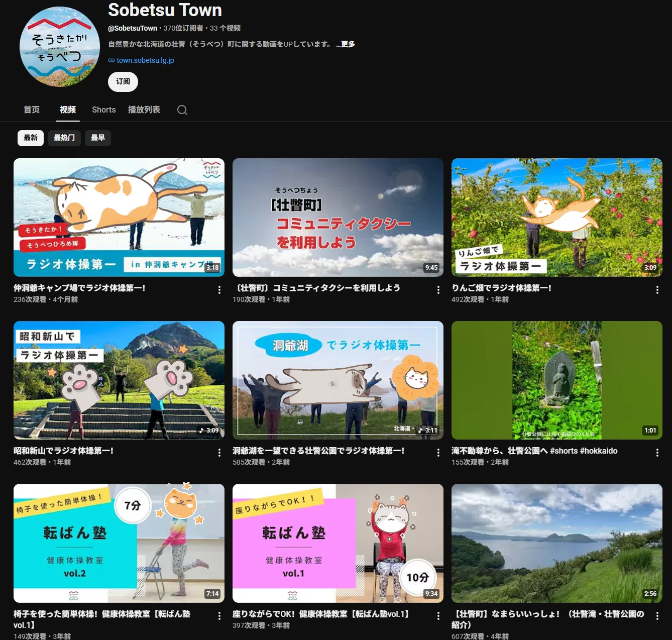Viewport: 672px width, 640px height.
Task: Click the 33 个视频 video count
Action: pyautogui.click(x=225, y=28)
